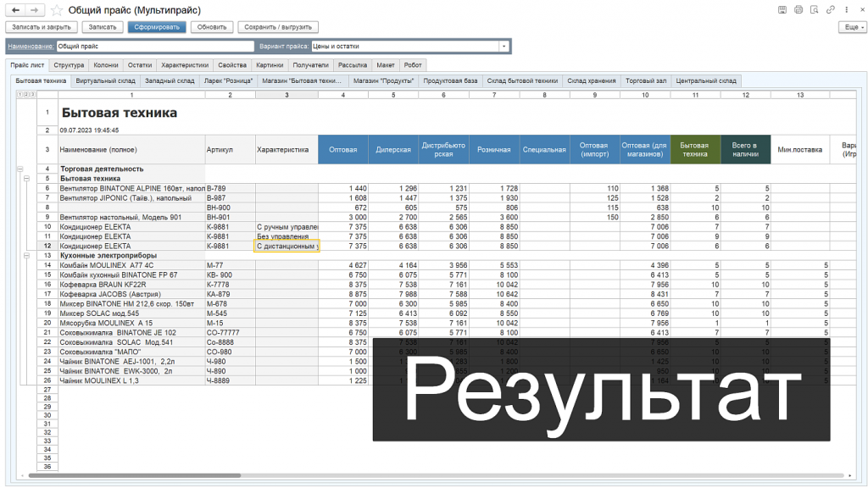Open the Рассылка tab

click(353, 65)
